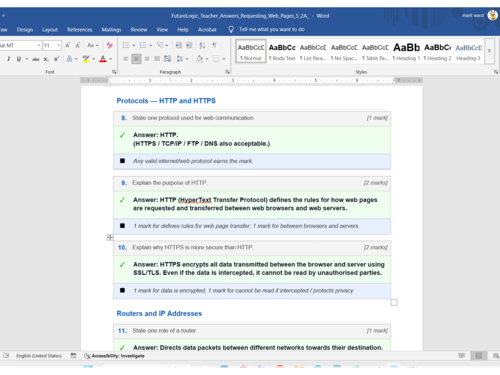Open the highlight color dropdown arrow
The image size is (500, 375).
click(x=94, y=59)
